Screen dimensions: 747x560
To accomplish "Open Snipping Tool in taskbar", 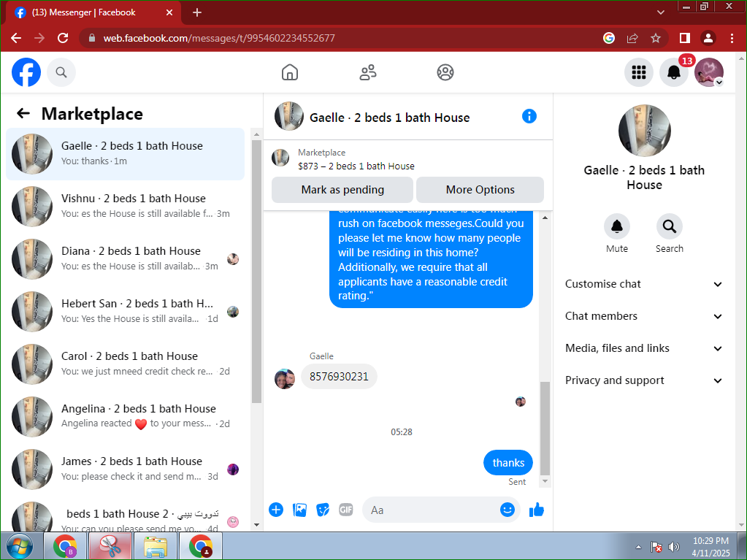I will tap(110, 546).
